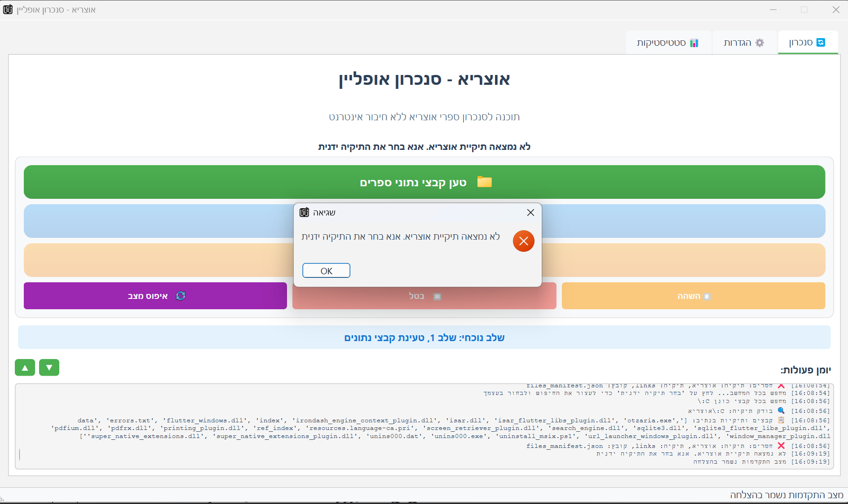Click the שלב נוכחי current stage banner

(x=424, y=337)
